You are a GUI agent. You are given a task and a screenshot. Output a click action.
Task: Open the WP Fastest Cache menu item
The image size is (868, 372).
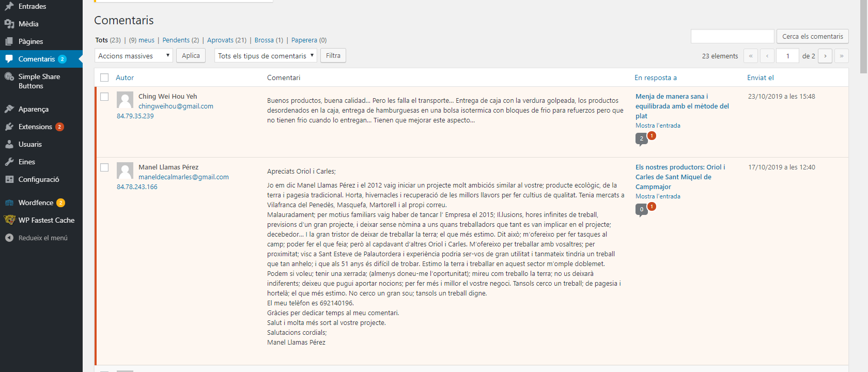[x=41, y=220]
